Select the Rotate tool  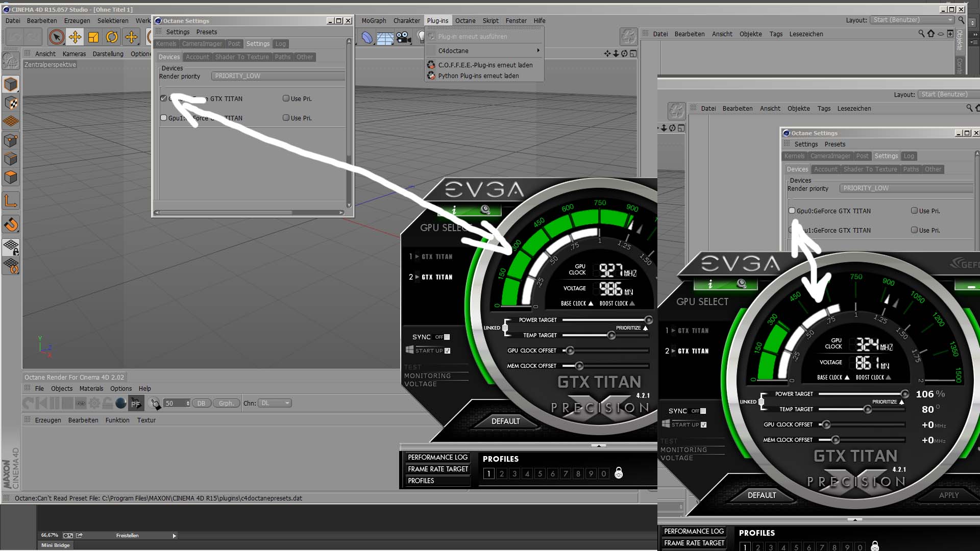click(112, 37)
